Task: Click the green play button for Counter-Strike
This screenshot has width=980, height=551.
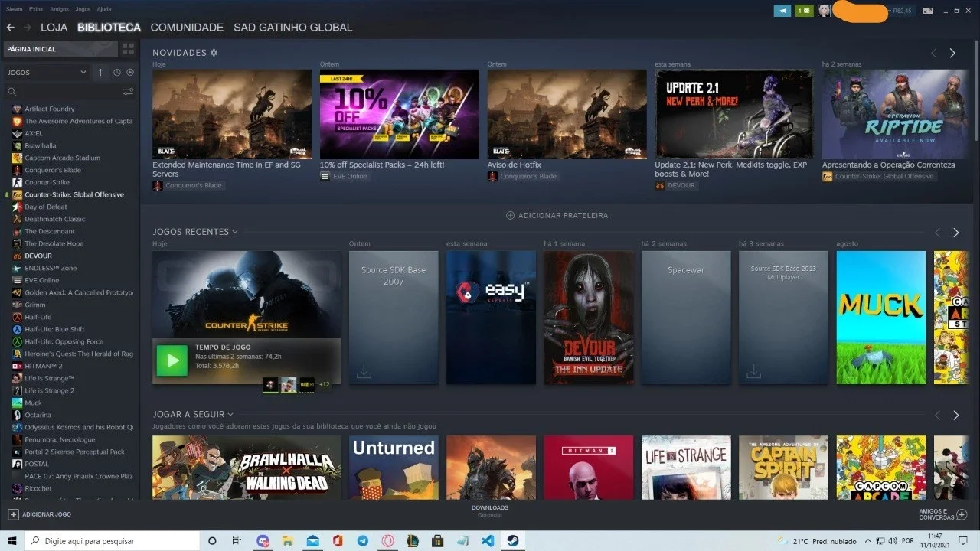Action: point(172,360)
